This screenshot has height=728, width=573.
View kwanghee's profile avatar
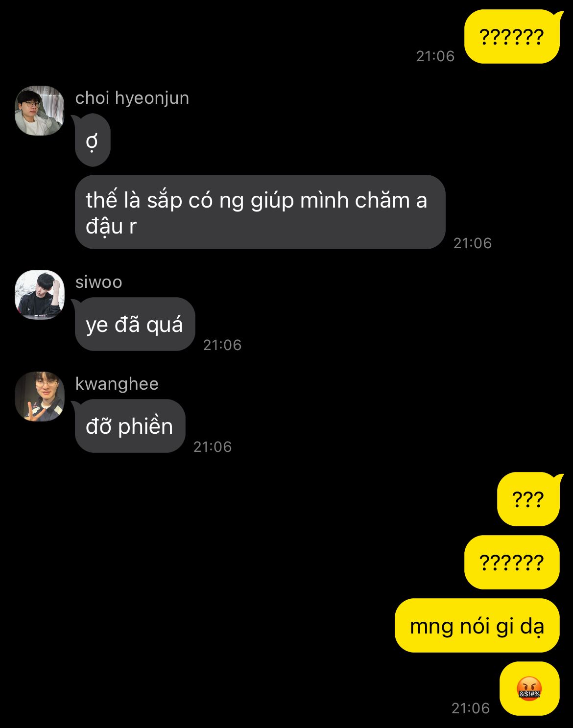pyautogui.click(x=40, y=397)
